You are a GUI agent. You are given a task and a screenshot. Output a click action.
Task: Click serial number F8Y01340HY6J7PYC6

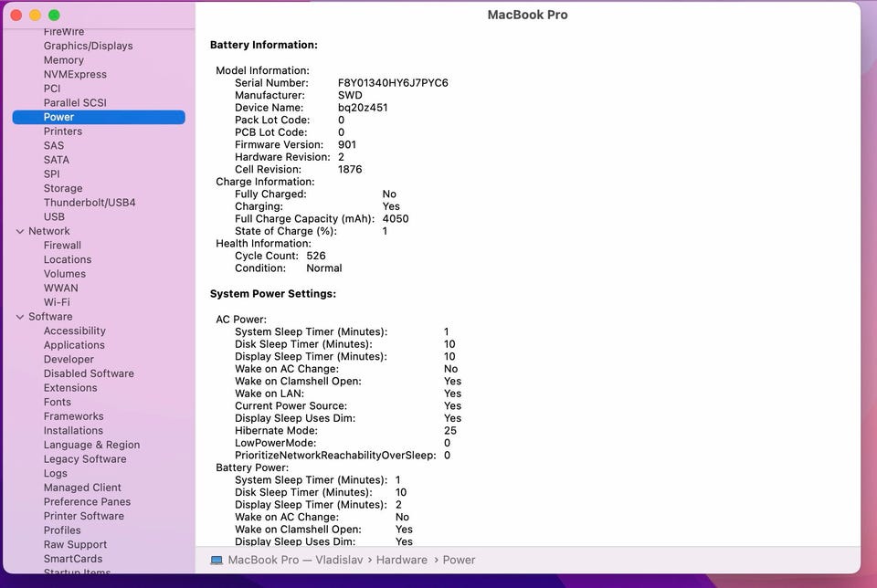tap(393, 83)
